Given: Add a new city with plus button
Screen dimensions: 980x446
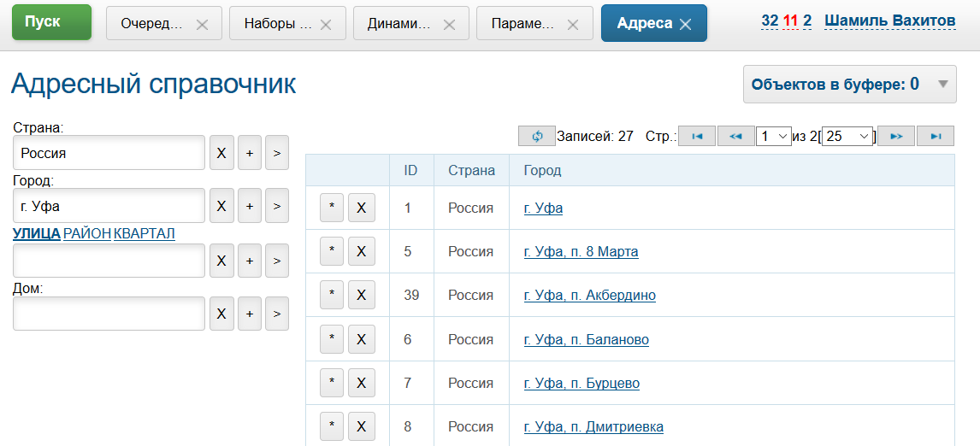Looking at the screenshot, I should point(249,206).
